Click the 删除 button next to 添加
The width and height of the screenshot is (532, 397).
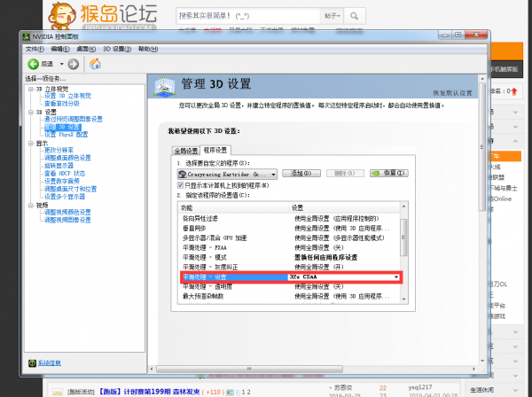tap(345, 173)
